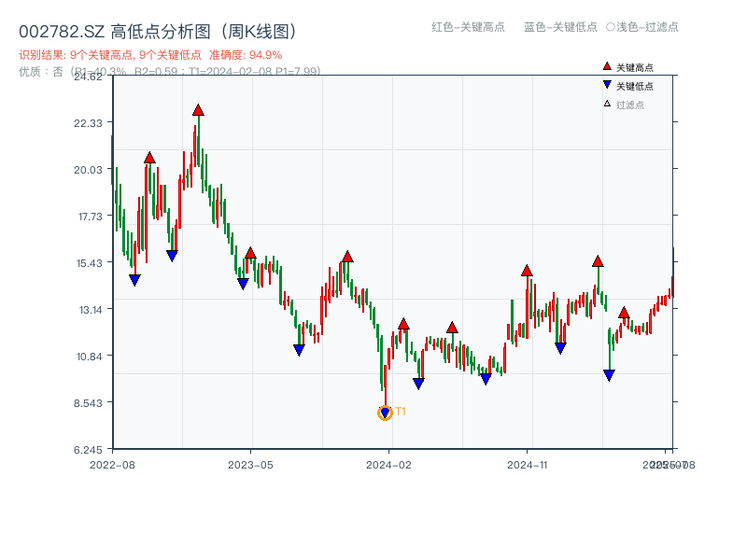Click red key-high marker near 15.5 in 2025

pos(598,261)
